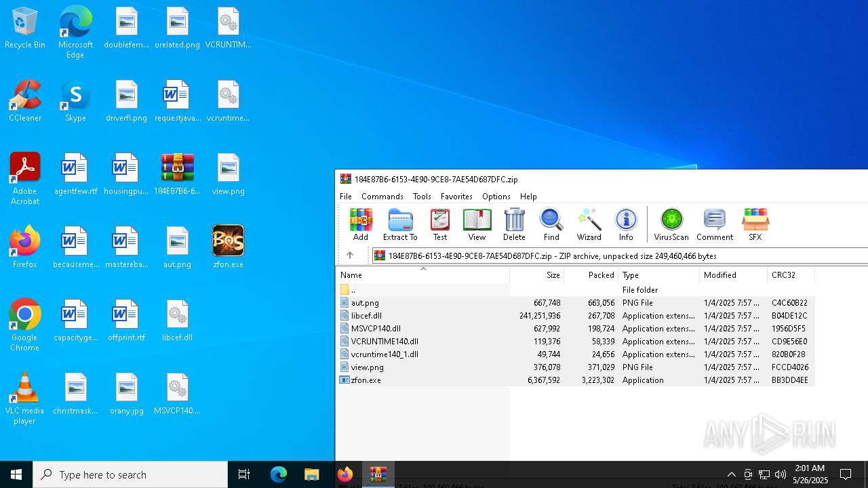Create SFX self-extracting archive
The width and height of the screenshot is (868, 488).
tap(755, 224)
